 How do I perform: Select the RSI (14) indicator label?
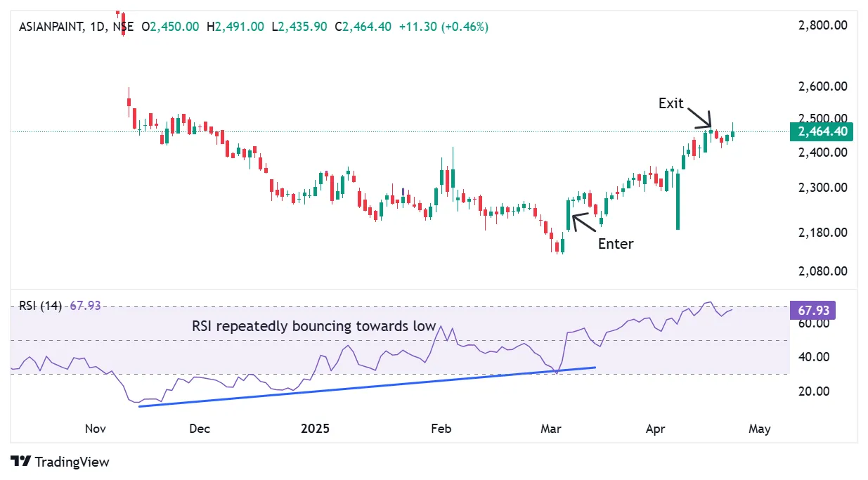click(41, 306)
